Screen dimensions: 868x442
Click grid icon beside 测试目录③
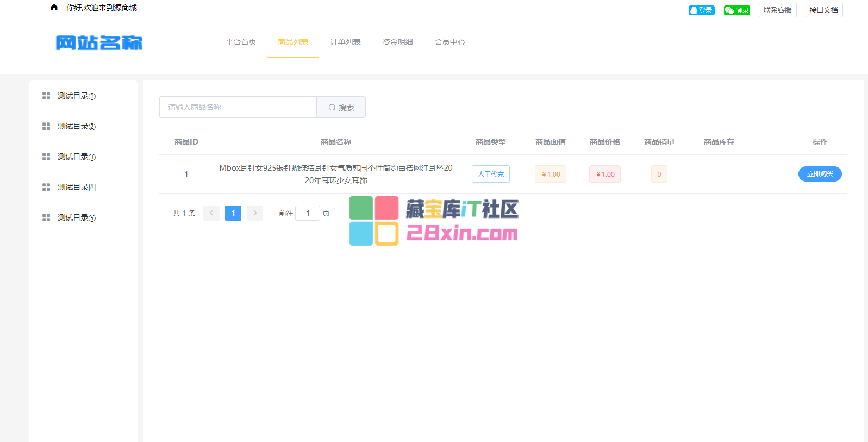coord(46,157)
